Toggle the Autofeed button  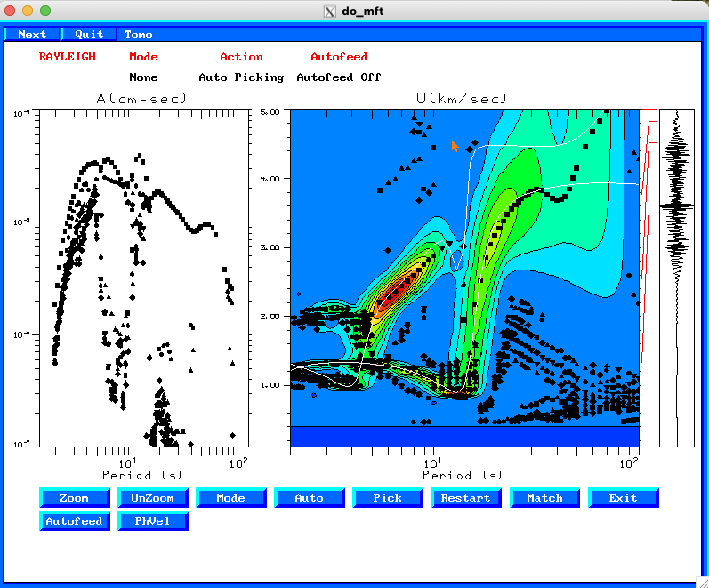pos(74,521)
